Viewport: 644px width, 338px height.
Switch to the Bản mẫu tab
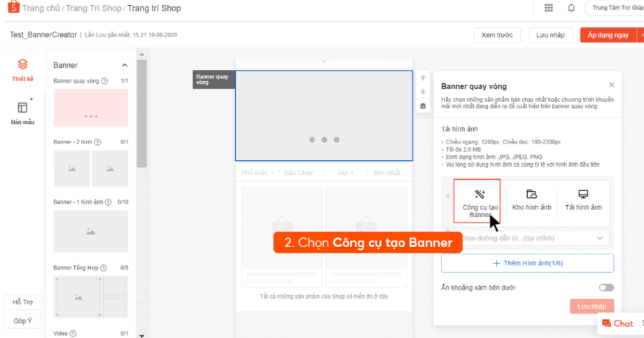pos(22,113)
